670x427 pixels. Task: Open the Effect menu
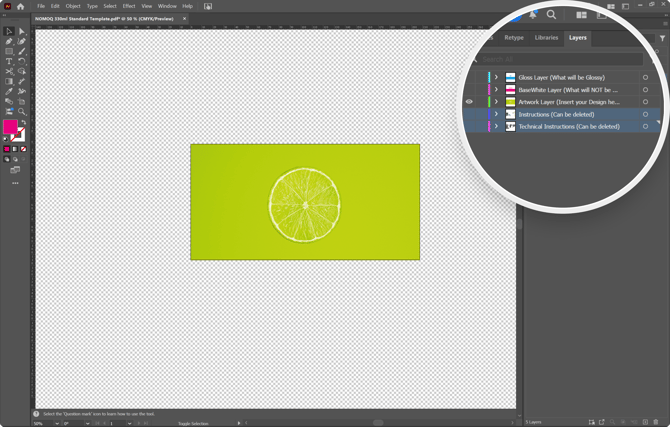coord(129,6)
